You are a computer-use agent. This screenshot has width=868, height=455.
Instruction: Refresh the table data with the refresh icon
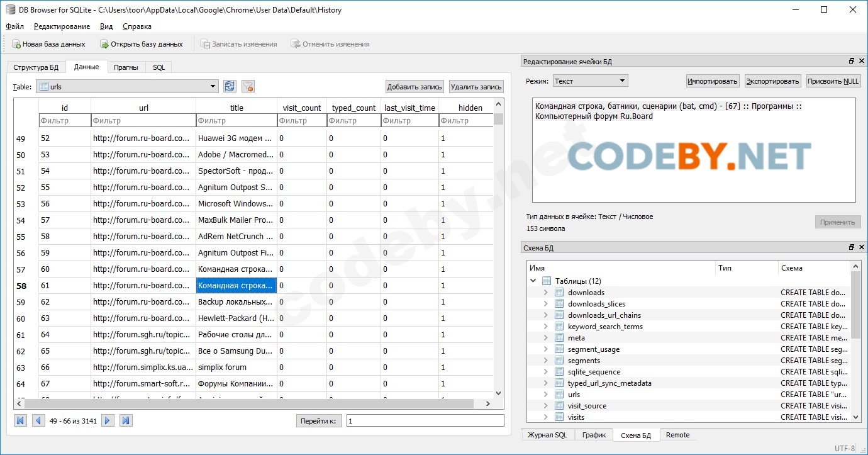click(230, 87)
